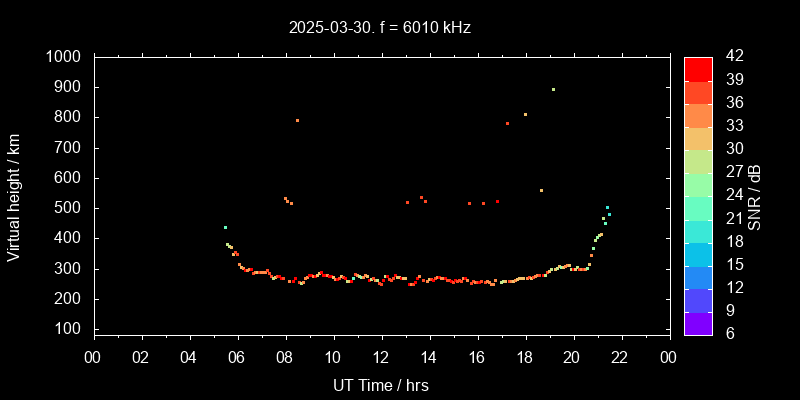Viewport: 800px width, 400px height.
Task: Select the violet 6–9 dB colorbar segment
Action: coord(698,322)
